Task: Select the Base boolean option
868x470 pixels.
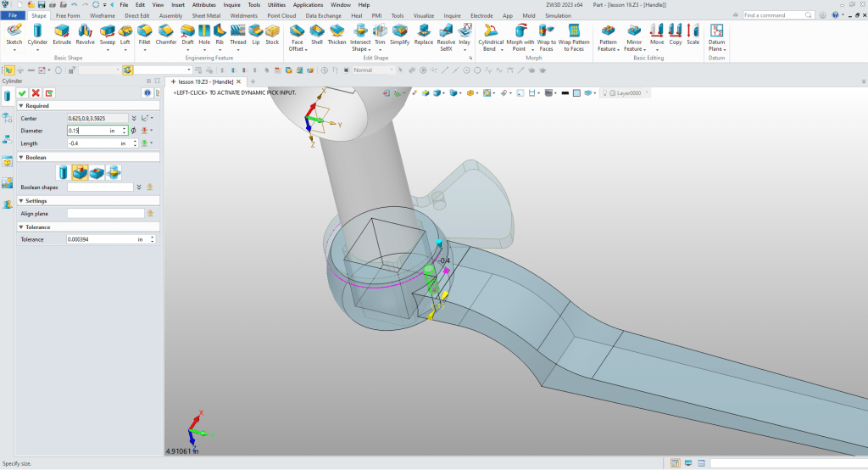Action: 64,172
